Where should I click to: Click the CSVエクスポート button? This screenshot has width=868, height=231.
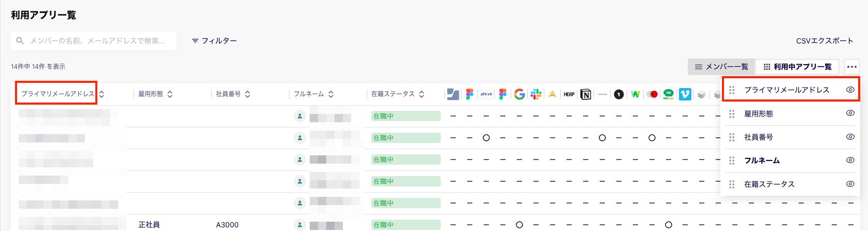tap(824, 41)
